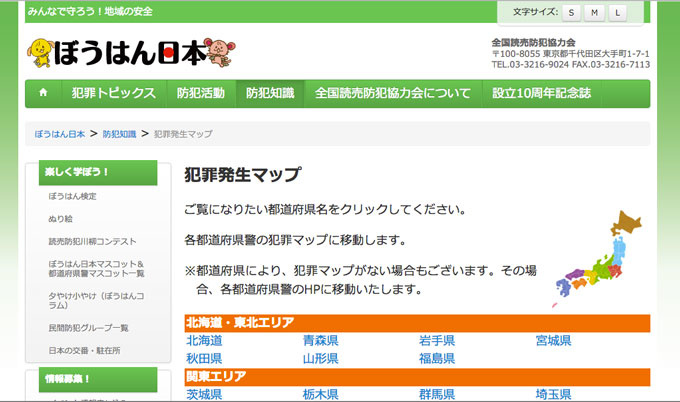The image size is (680, 402).
Task: Click the ぼうはん日本 site logo
Action: (131, 53)
